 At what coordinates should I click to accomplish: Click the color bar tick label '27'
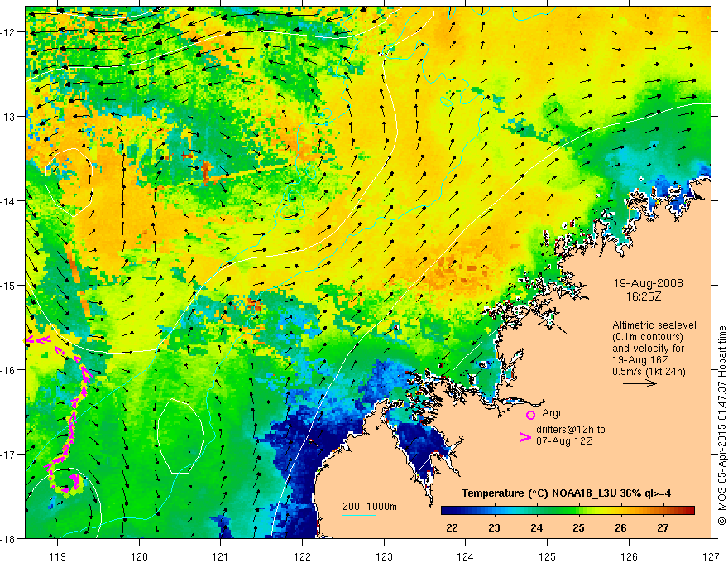[x=663, y=527]
